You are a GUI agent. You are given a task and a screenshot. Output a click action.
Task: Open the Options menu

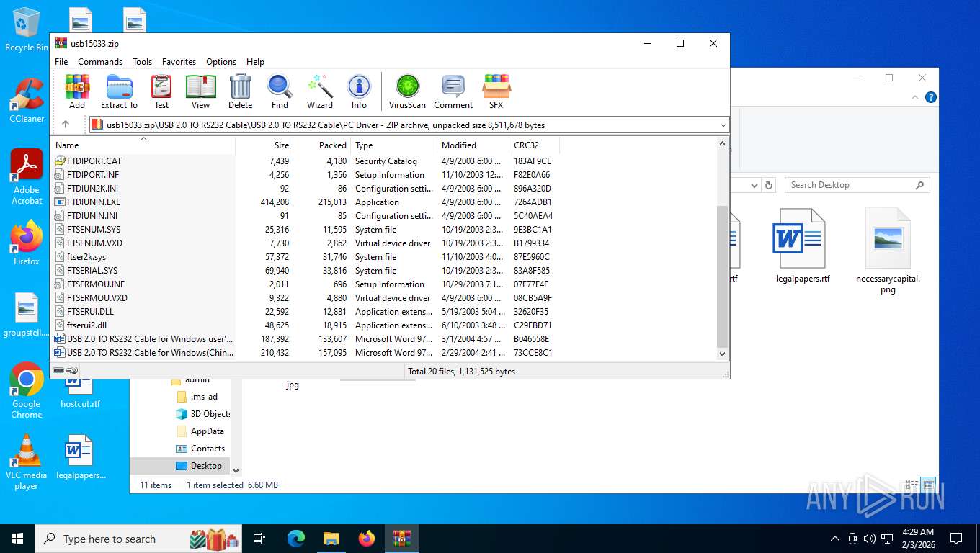pyautogui.click(x=221, y=62)
